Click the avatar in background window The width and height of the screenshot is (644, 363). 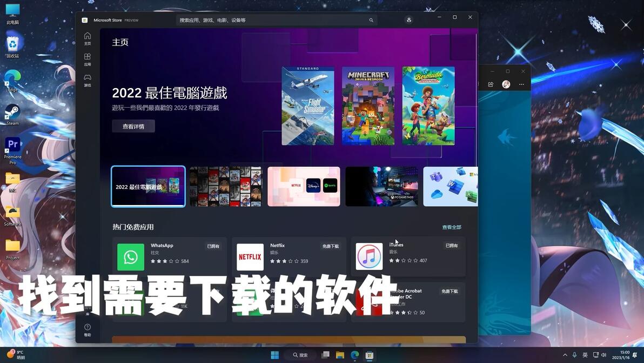click(506, 84)
